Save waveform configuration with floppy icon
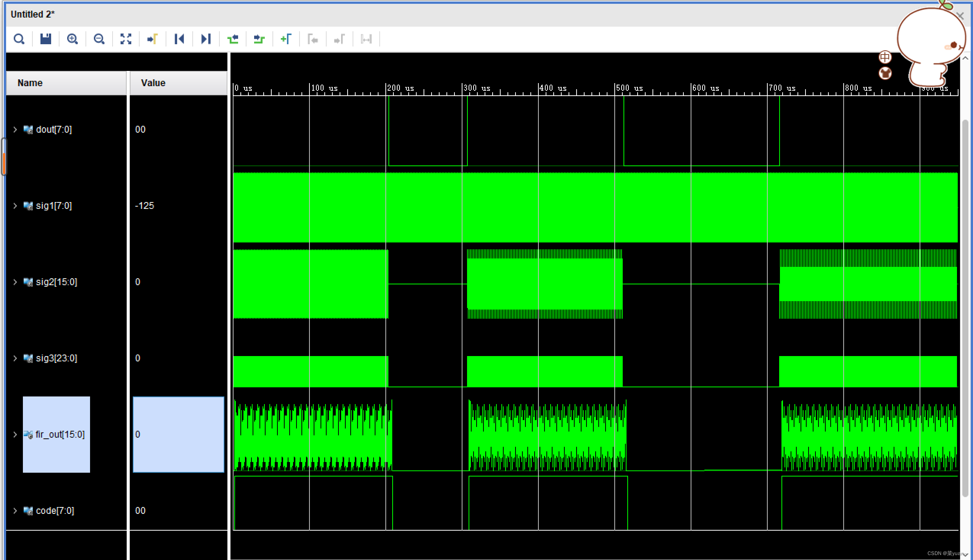 pyautogui.click(x=46, y=39)
